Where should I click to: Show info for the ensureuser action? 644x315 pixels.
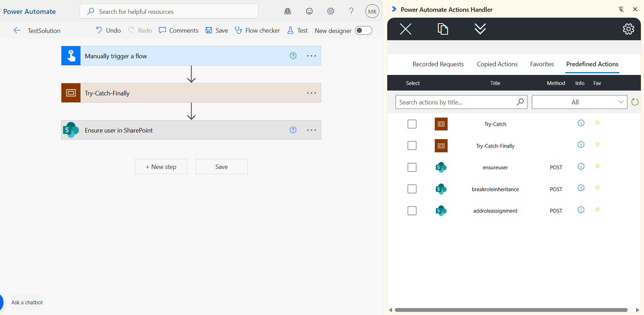pyautogui.click(x=581, y=167)
